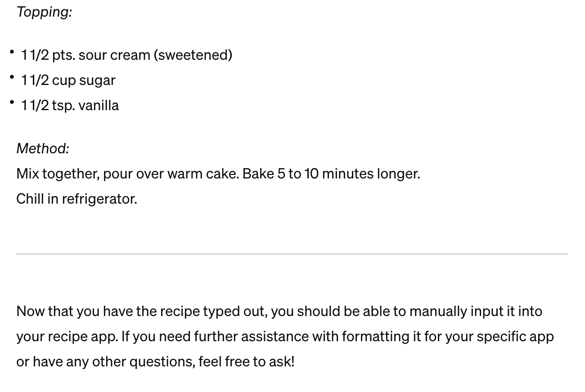Viewport: 585px width, 392px height.
Task: Click the italic "Topping:" heading
Action: click(x=44, y=12)
